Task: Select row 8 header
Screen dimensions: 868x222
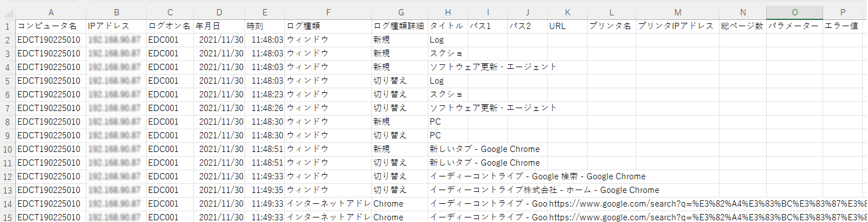Action: tap(7, 122)
